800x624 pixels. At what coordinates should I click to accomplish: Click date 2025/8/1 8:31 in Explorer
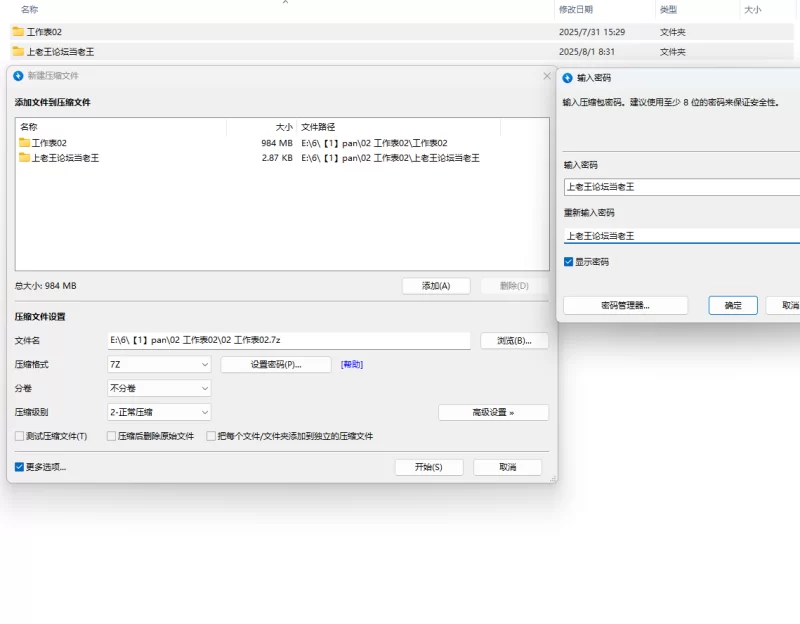tap(587, 52)
